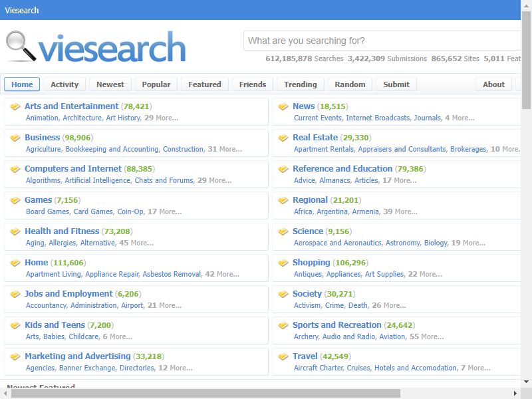This screenshot has height=399, width=532.
Task: Open the Childcare subcategory link
Action: point(84,336)
